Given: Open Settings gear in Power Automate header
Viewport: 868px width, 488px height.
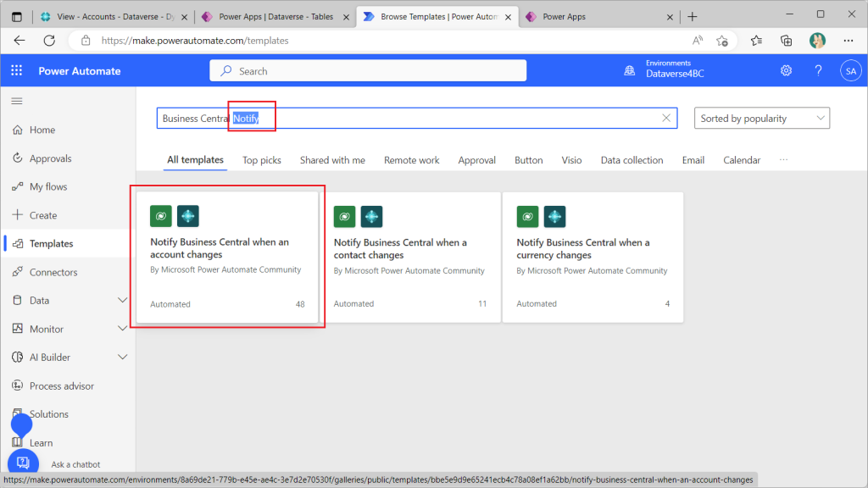Looking at the screenshot, I should coord(786,71).
